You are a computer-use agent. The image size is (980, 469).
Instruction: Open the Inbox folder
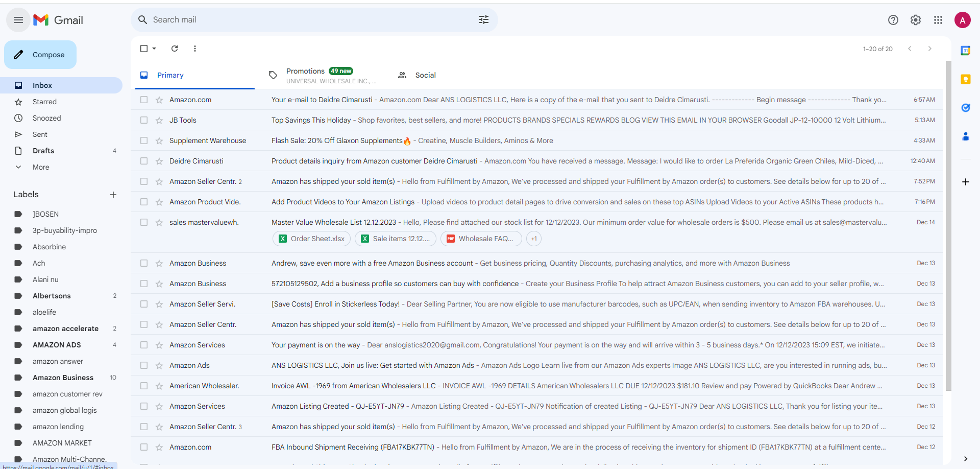pyautogui.click(x=61, y=85)
